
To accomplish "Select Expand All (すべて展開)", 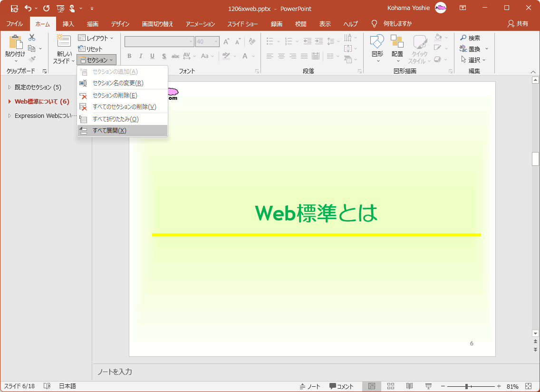I will coord(122,131).
